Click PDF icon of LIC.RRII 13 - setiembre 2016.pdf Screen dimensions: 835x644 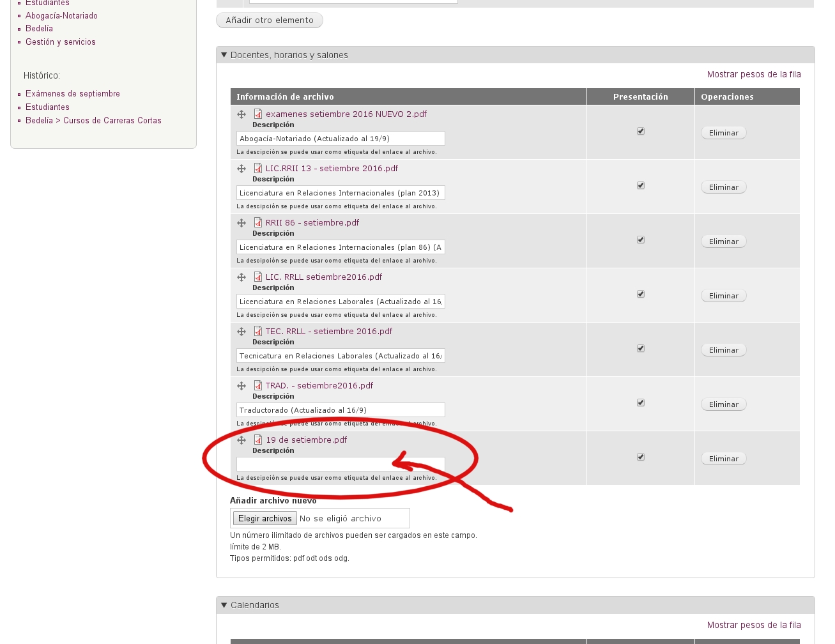coord(258,168)
